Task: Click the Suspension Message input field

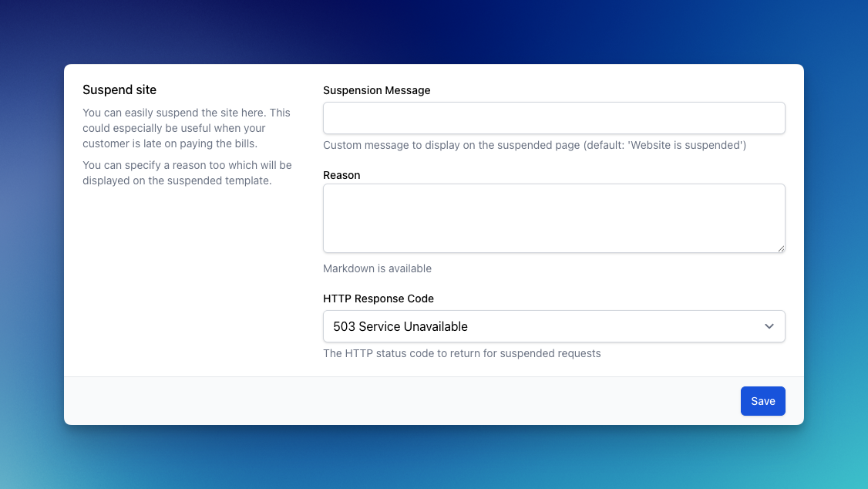Action: click(553, 118)
